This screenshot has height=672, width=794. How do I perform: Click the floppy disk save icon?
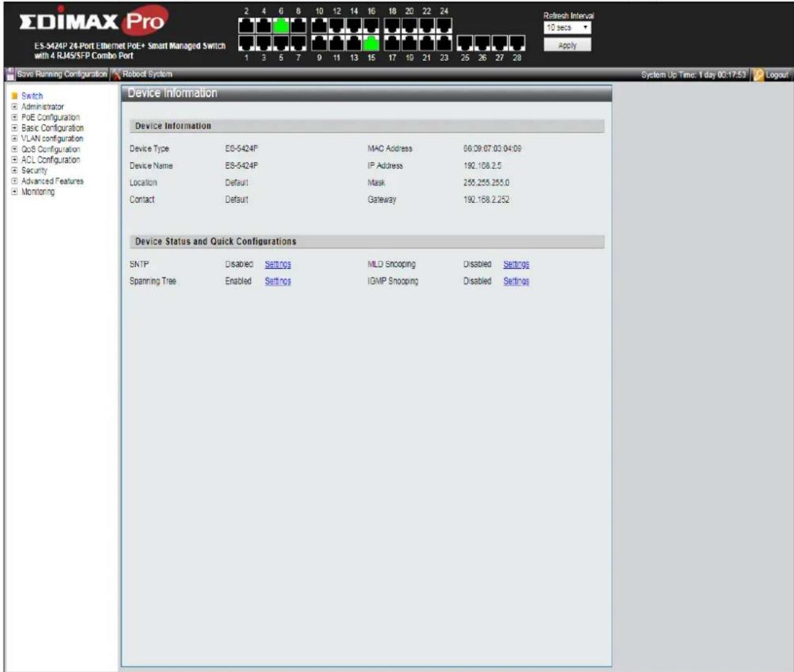(10, 74)
